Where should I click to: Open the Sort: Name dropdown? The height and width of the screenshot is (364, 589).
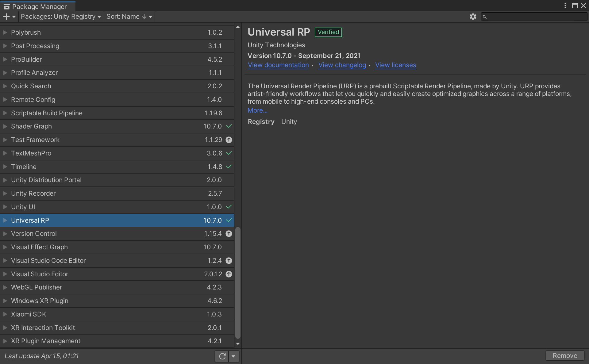[x=129, y=17]
